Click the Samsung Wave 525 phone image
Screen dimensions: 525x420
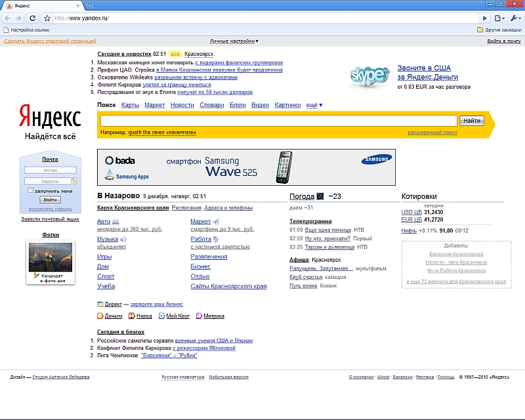284,167
